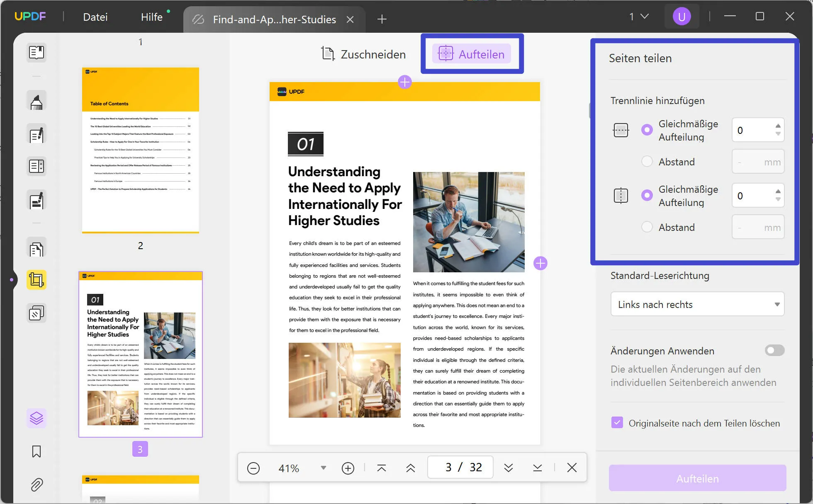Screen dimensions: 813x504
Task: Open the Layers panel icon
Action: tap(37, 418)
